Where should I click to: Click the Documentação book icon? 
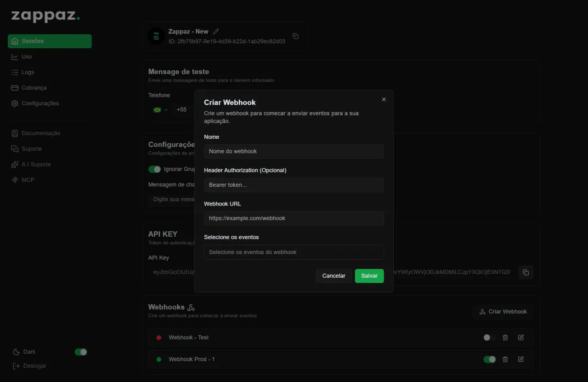15,133
